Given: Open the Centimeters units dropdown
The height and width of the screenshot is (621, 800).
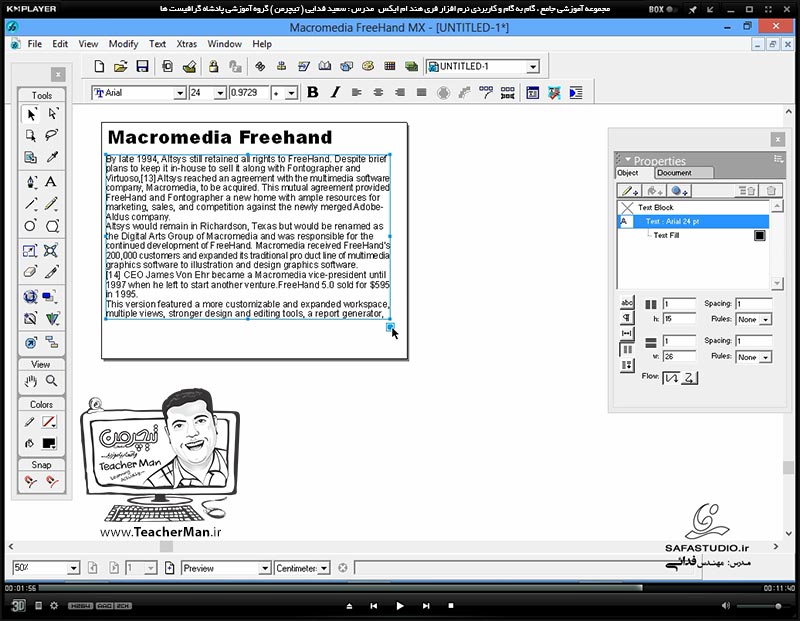Looking at the screenshot, I should (323, 568).
